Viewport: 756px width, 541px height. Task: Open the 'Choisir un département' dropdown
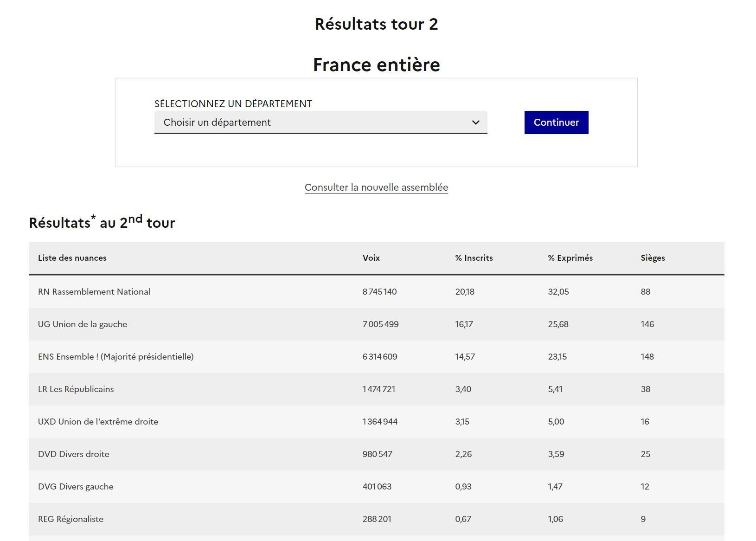(320, 122)
